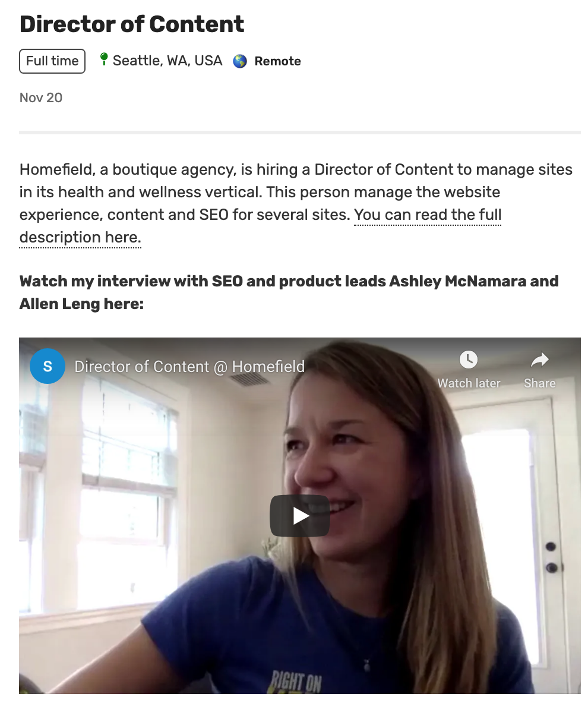Click the Nov 20 posting date

coord(41,97)
